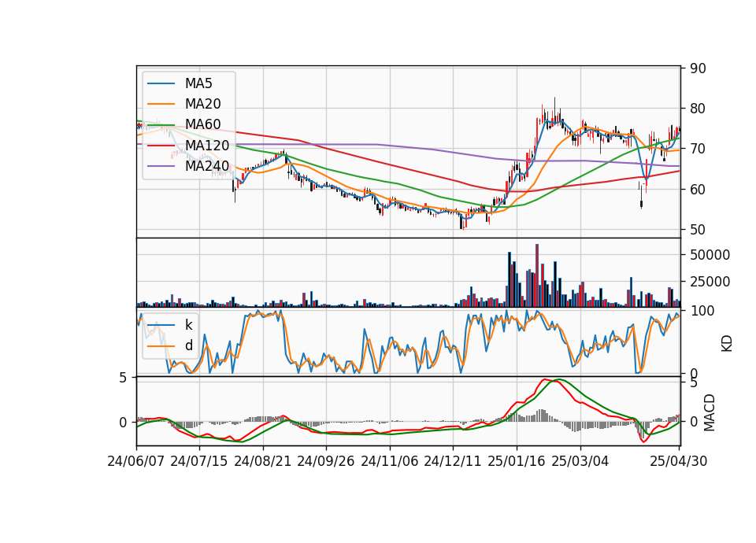
Task: Click the d label in KD legend
Action: click(x=189, y=345)
